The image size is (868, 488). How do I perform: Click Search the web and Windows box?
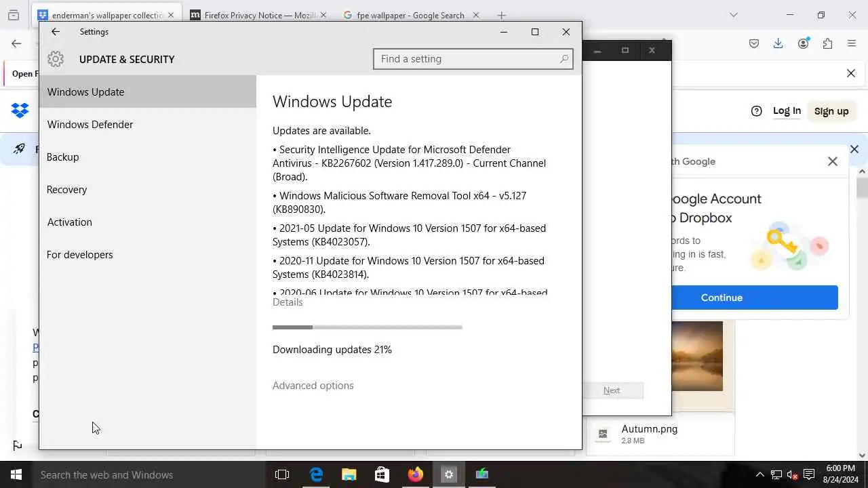click(149, 474)
